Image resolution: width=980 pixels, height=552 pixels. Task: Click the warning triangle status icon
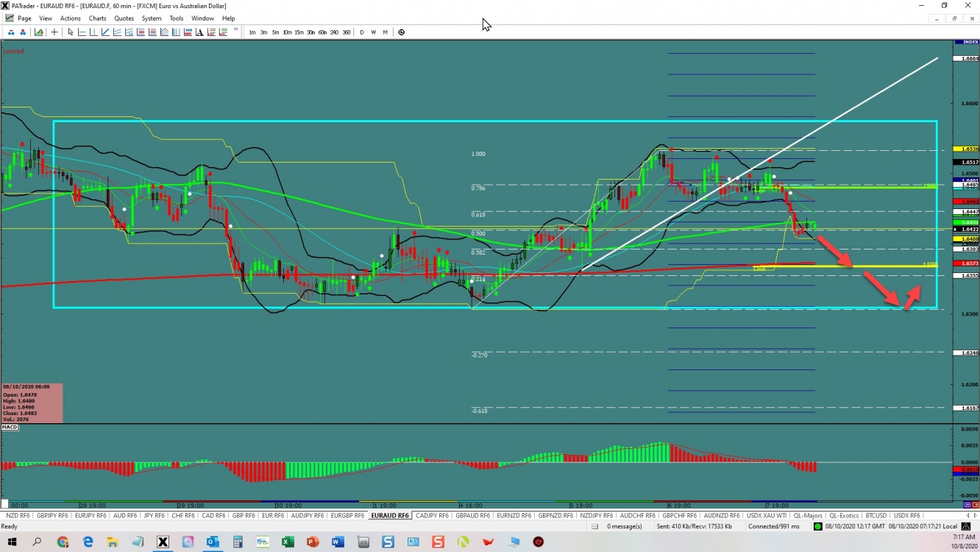[966, 526]
